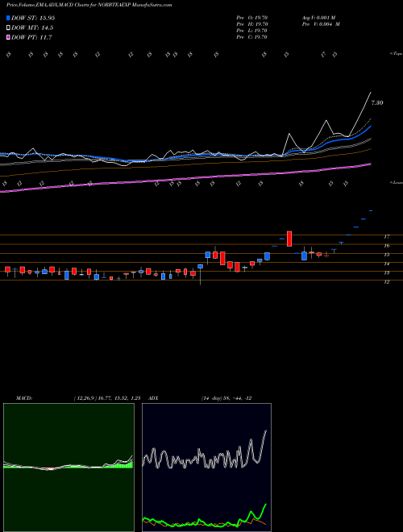Viewport: 403px width, 532px height.
Task: Click the '<Tops' label on the right edge
Action: coord(397,54)
